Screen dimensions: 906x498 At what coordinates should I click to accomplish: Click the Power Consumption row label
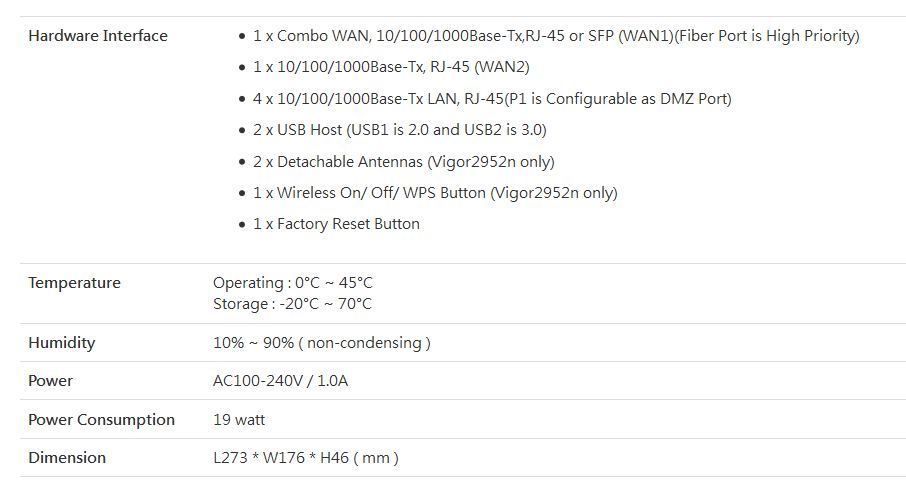101,420
